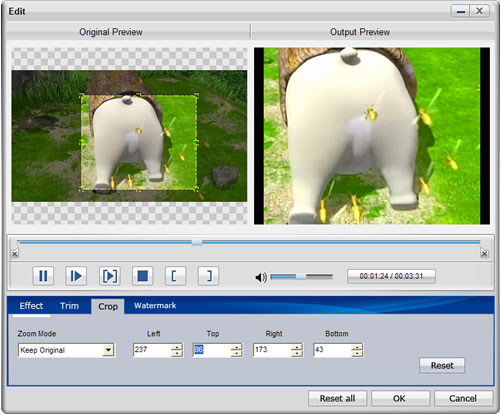
Task: Pause the video playback
Action: pyautogui.click(x=43, y=276)
